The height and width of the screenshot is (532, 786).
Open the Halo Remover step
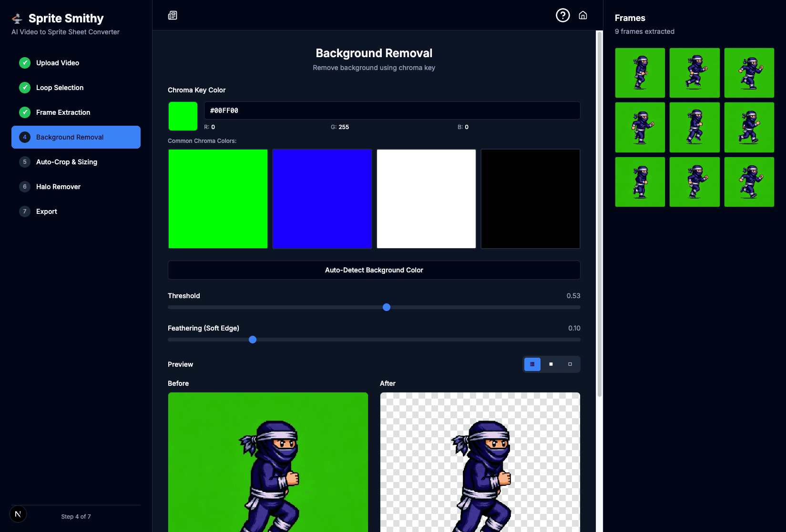pos(58,187)
